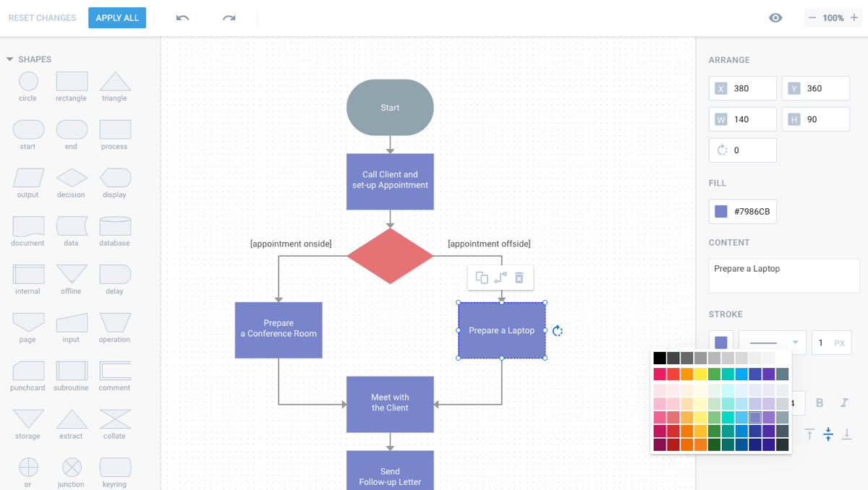The height and width of the screenshot is (490, 868).
Task: Align text to top with the alignment icon
Action: pyautogui.click(x=809, y=434)
